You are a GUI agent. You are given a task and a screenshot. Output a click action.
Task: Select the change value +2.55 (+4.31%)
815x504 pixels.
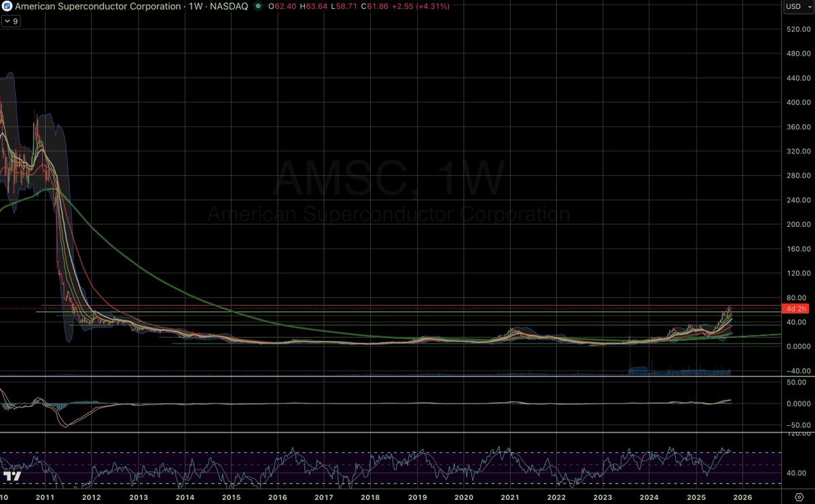point(421,6)
